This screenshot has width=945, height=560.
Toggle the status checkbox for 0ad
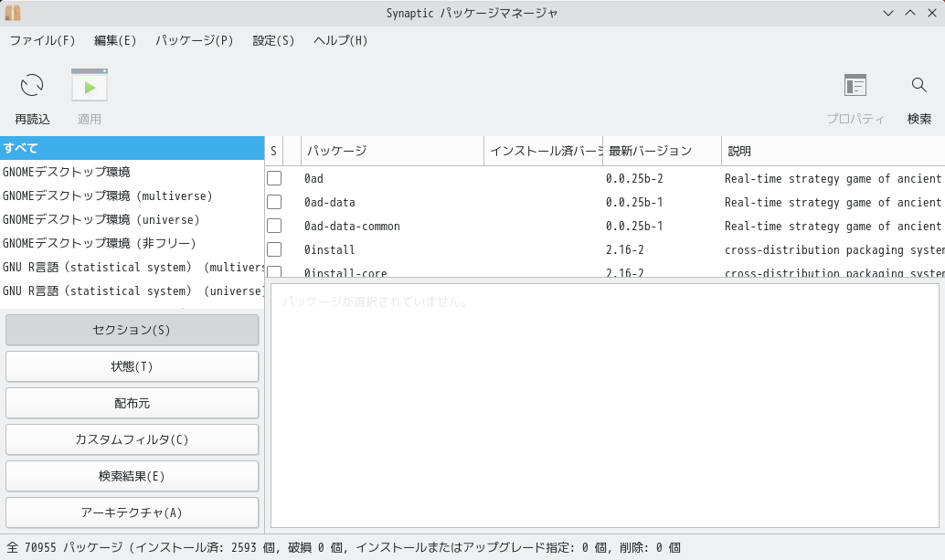coord(274,178)
